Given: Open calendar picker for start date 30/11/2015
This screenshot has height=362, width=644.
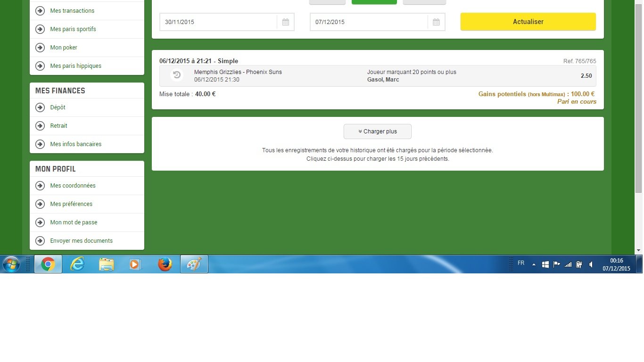Looking at the screenshot, I should pos(286,22).
